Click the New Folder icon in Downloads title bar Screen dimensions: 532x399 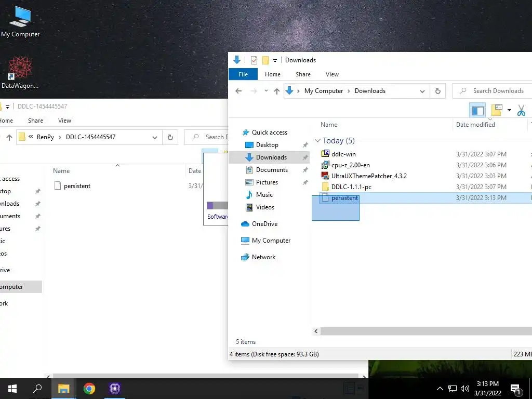click(x=265, y=60)
